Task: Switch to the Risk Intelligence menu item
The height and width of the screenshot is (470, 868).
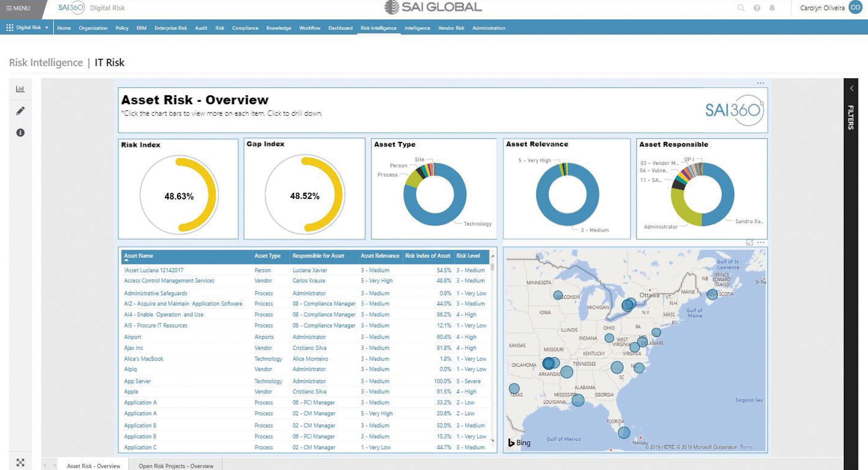Action: (378, 27)
